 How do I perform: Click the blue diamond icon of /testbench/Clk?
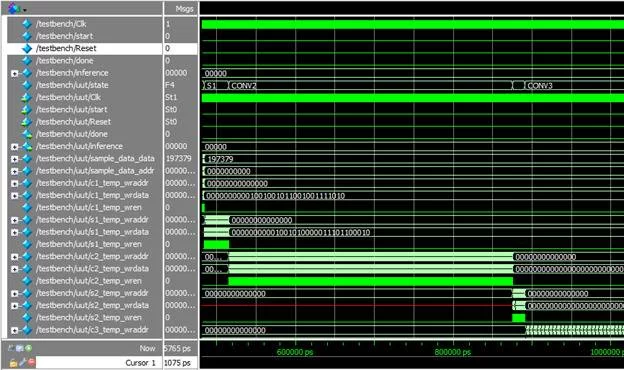27,24
